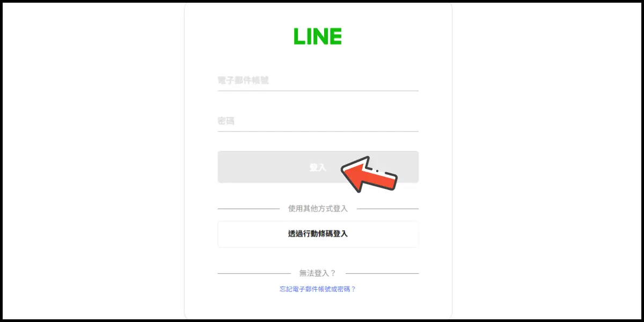Choose 透過行動條碼登入 QR code login
The height and width of the screenshot is (322, 644).
coord(318,234)
